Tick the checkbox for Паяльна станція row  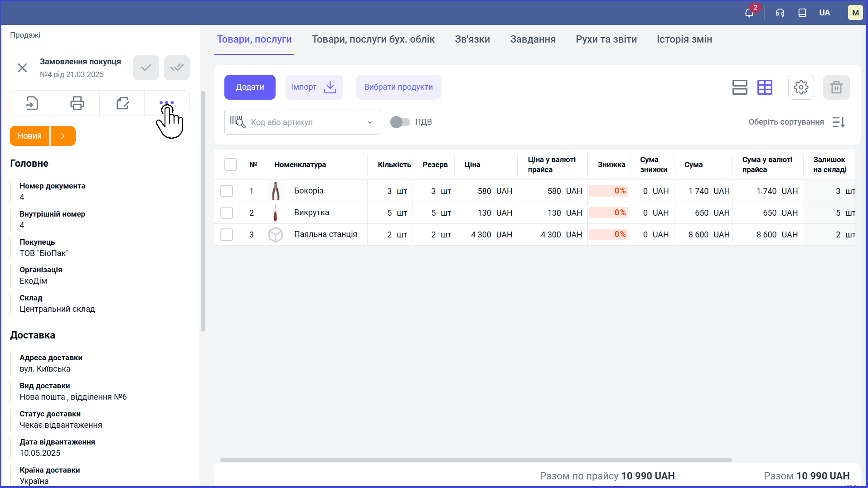tap(227, 235)
